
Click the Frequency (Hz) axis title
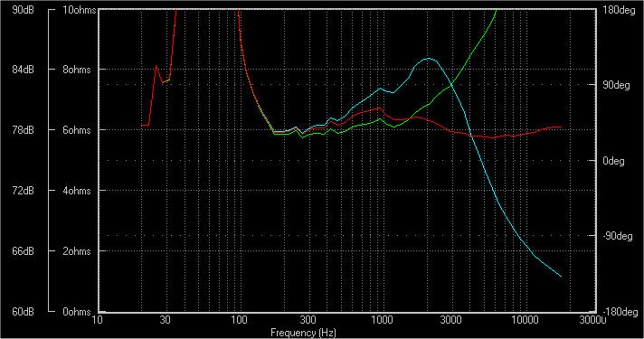tap(303, 333)
